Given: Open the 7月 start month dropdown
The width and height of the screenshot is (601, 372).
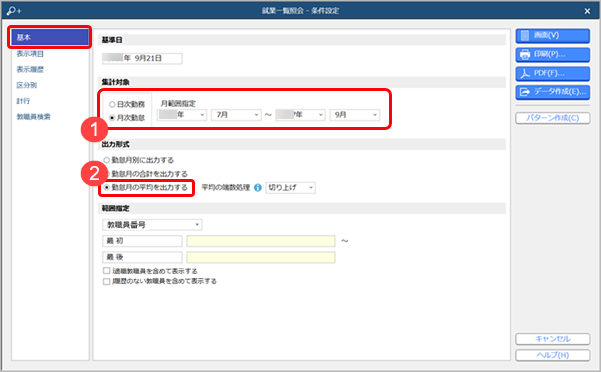Looking at the screenshot, I should point(236,115).
